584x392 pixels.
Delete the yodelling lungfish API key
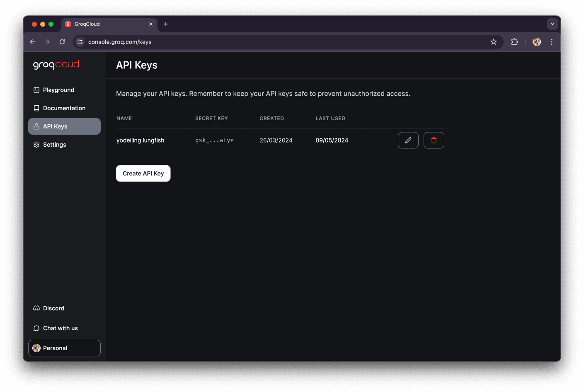point(434,140)
